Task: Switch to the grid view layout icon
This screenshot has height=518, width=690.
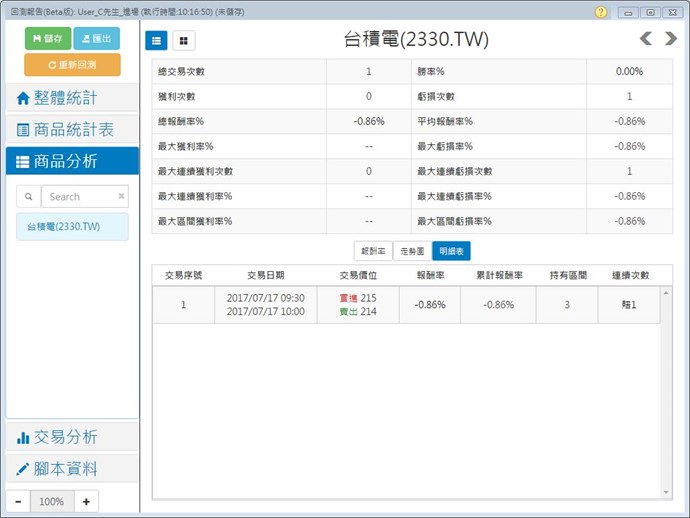Action: [x=184, y=40]
